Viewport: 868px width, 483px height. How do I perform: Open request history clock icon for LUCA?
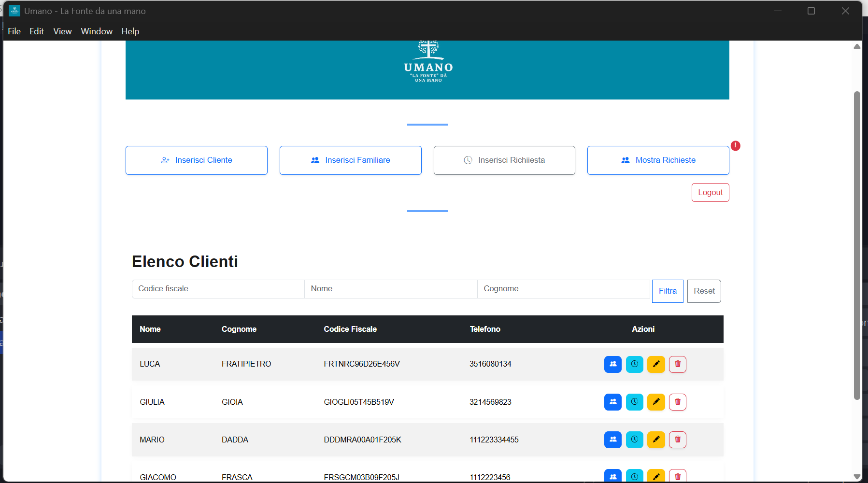point(634,364)
